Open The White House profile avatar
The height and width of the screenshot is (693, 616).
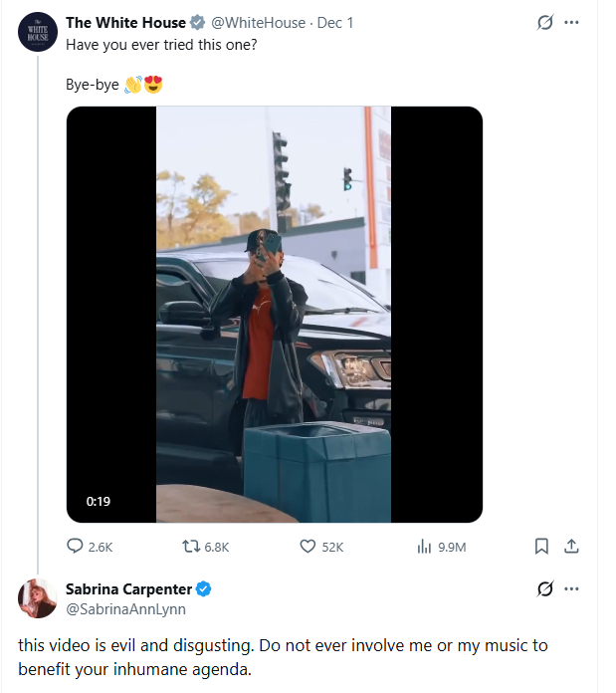(37, 31)
